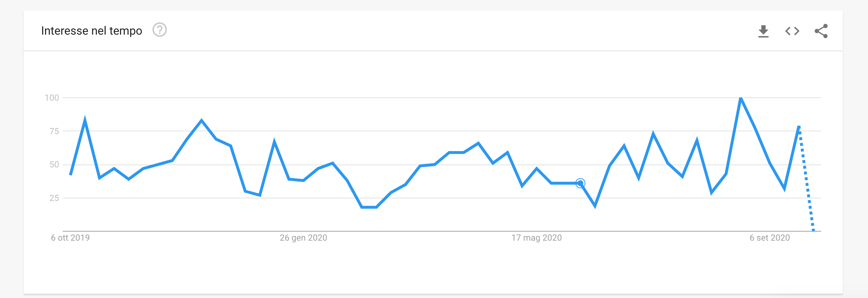The width and height of the screenshot is (868, 298).
Task: Select the circled data point marker
Action: pyautogui.click(x=580, y=183)
